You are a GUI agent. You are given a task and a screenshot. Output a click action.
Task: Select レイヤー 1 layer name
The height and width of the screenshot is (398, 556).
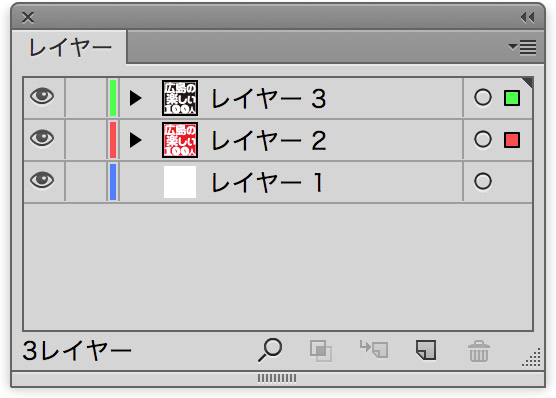[267, 182]
